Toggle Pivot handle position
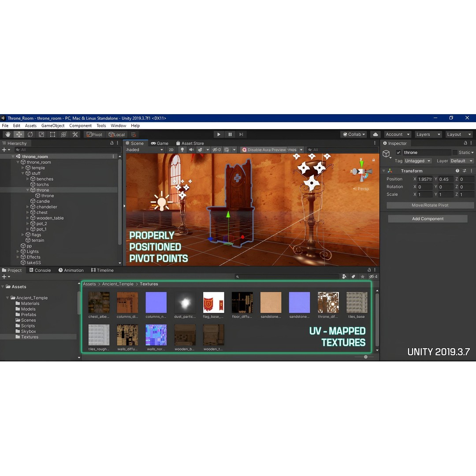This screenshot has height=476, width=476. pos(95,134)
